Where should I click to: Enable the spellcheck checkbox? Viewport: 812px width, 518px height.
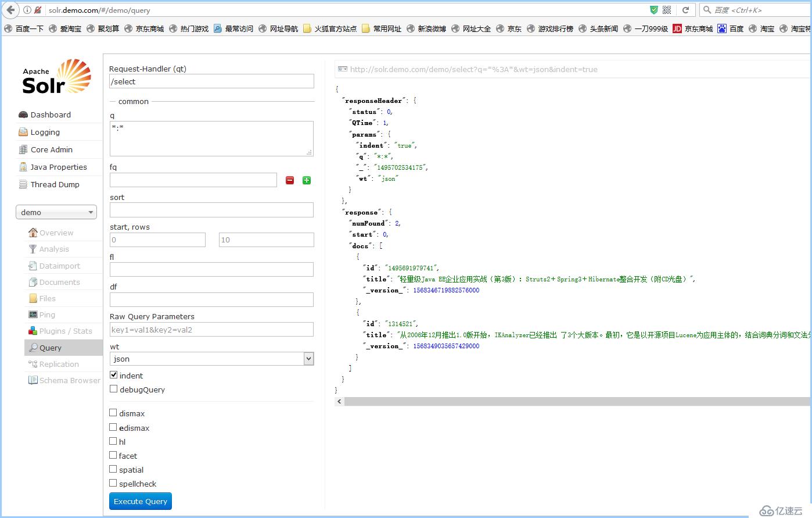tap(113, 483)
